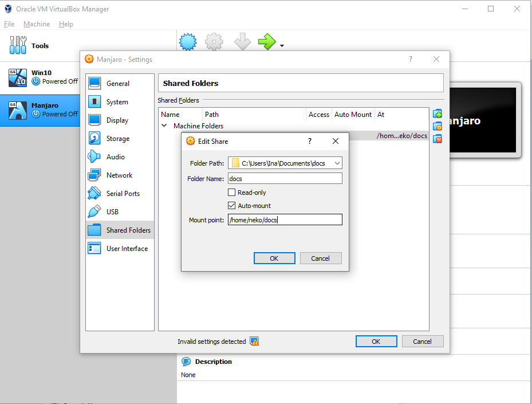The image size is (532, 404).
Task: Click the Discard down-arrow toolbar icon
Action: 242,42
